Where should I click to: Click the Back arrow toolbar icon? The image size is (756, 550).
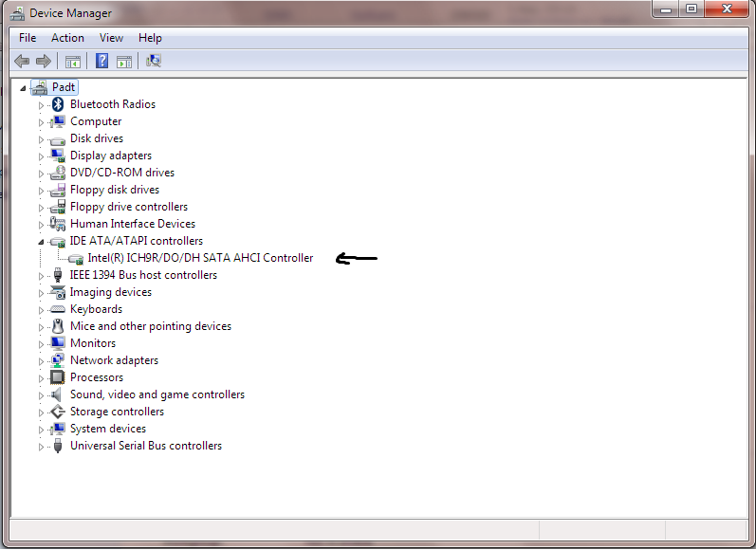22,62
